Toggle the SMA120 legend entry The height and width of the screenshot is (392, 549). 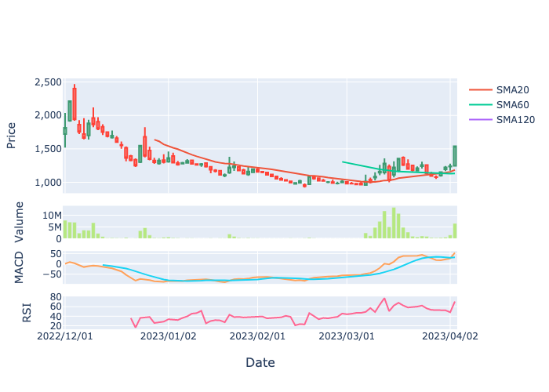point(502,120)
